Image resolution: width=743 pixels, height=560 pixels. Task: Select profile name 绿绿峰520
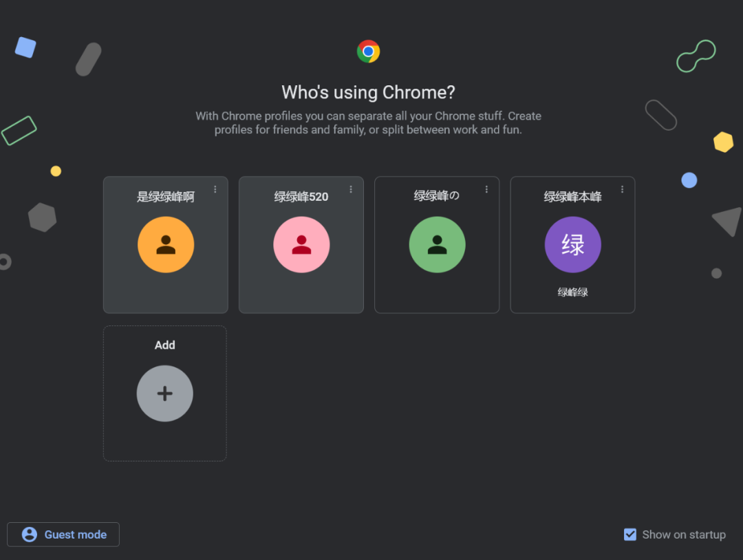[301, 197]
